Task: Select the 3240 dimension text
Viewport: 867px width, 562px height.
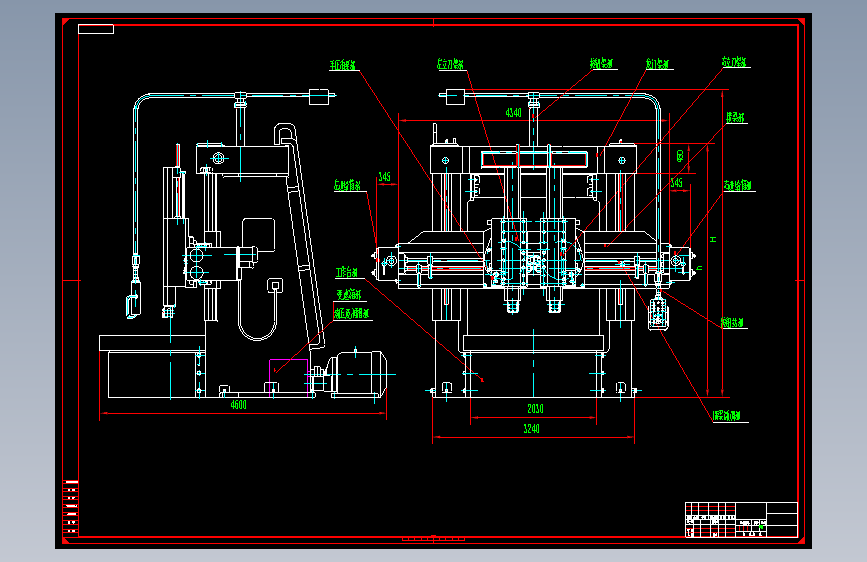Action: (x=531, y=429)
